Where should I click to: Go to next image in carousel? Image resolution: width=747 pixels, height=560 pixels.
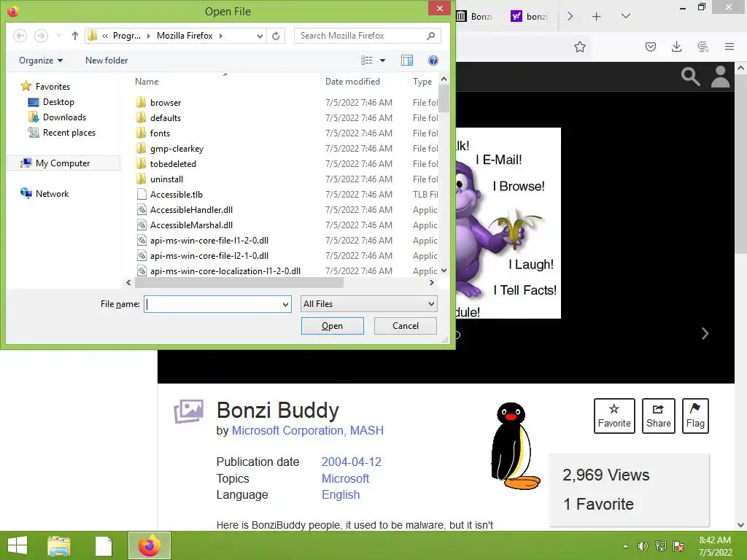705,333
